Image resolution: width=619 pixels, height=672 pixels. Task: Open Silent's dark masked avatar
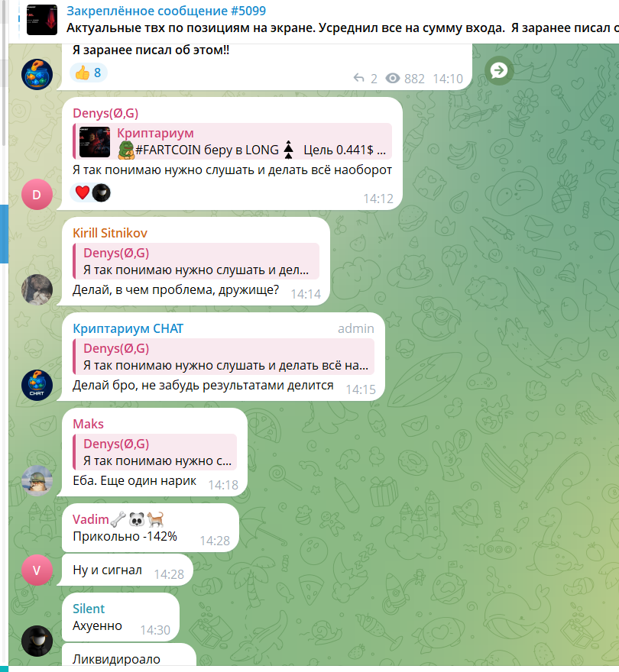[x=37, y=641]
